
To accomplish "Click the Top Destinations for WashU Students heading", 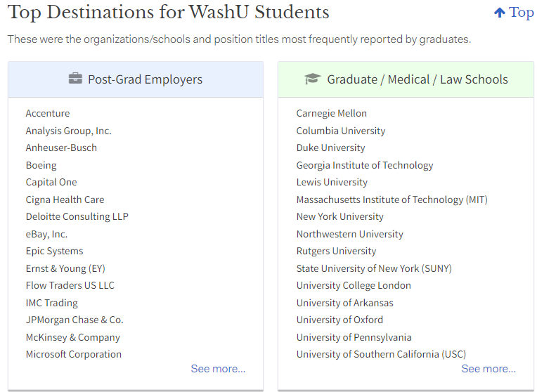I will click(168, 13).
